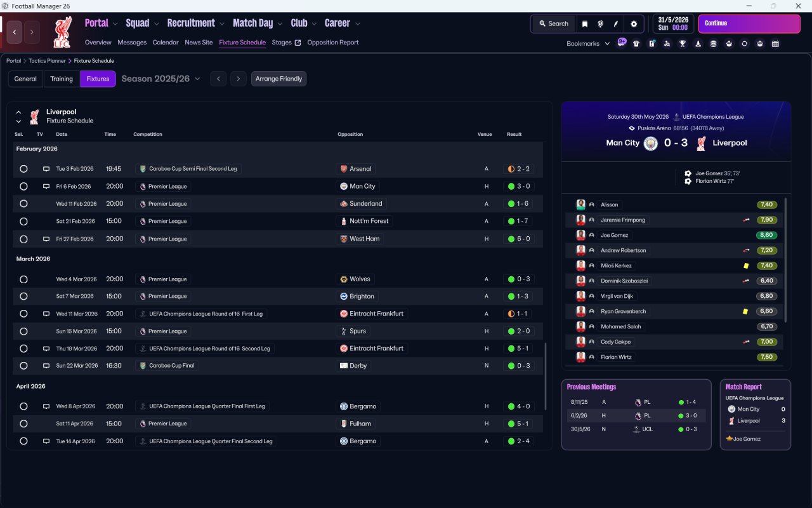Viewport: 812px width, 508px height.
Task: Collapse Liverpool schedule using the up chevron
Action: coord(18,112)
